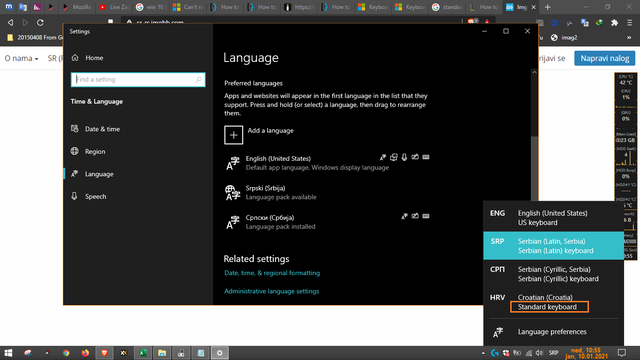Click Settings gear icon on taskbar
Screen dimensions: 640x360
pyautogui.click(x=220, y=353)
